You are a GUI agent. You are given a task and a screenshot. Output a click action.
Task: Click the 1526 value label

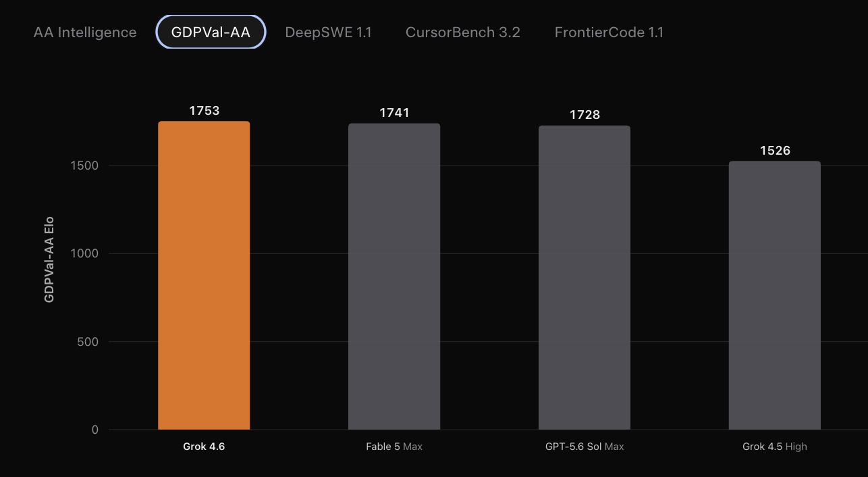point(775,151)
